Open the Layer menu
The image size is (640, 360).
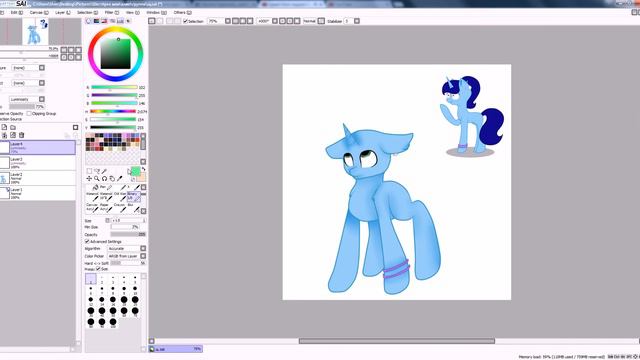click(x=62, y=13)
